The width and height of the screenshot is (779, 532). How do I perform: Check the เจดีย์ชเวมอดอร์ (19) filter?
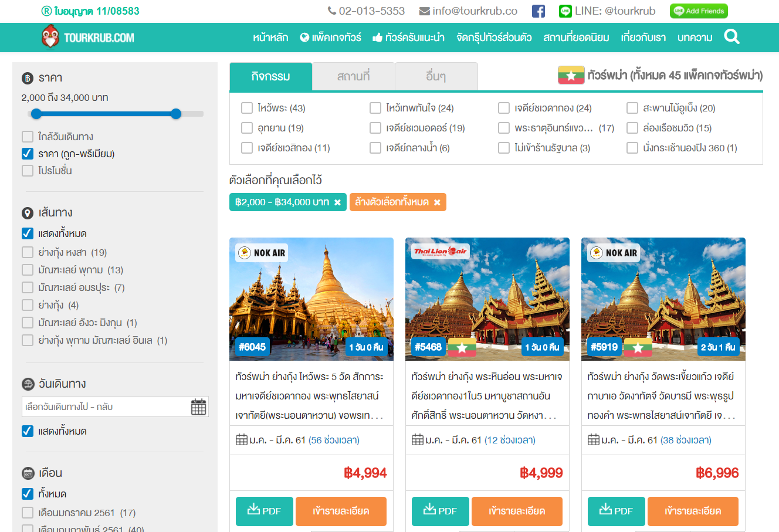[375, 128]
